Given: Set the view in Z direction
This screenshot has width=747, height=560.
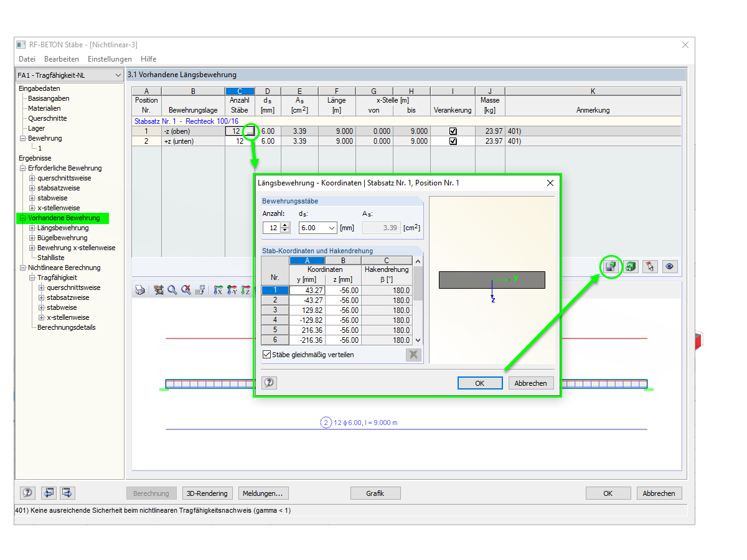Looking at the screenshot, I should pos(247,289).
